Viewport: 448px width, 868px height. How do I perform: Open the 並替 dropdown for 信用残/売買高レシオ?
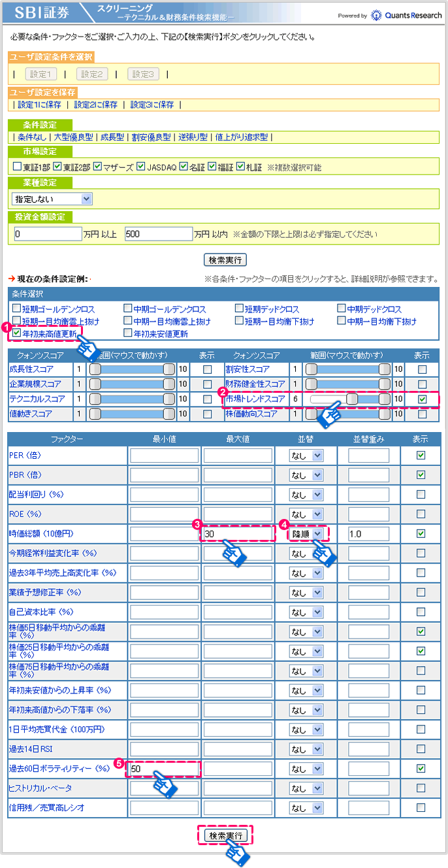point(306,808)
